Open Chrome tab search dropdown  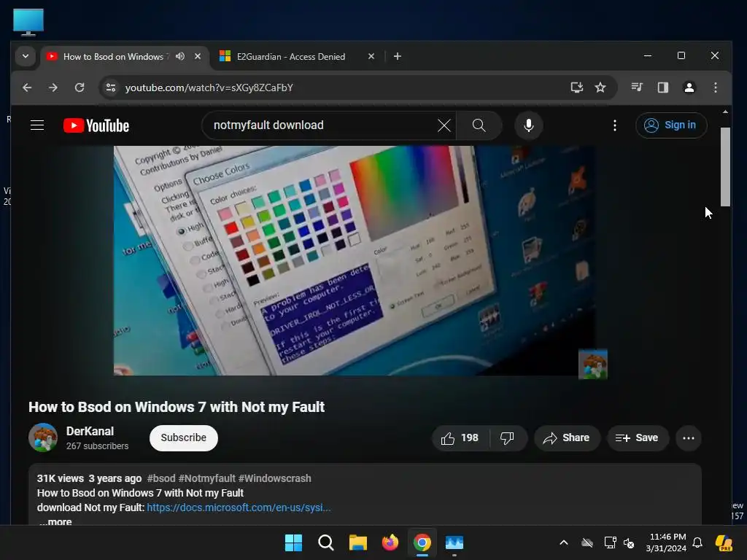(26, 56)
